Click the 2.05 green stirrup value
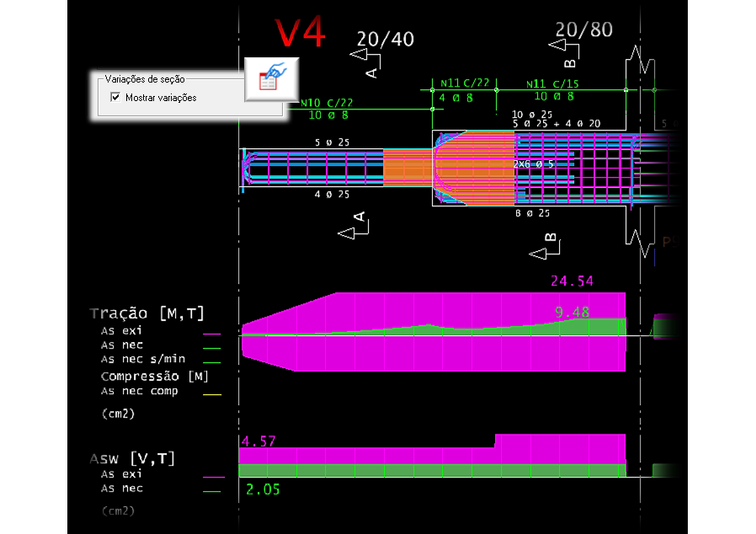Screen dimensions: 756x534 click(x=263, y=489)
